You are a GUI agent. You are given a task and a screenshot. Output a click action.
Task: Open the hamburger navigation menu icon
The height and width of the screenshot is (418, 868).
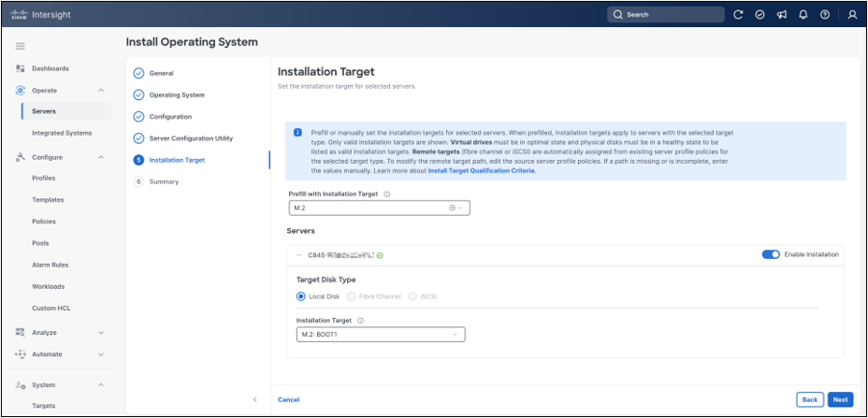(20, 46)
